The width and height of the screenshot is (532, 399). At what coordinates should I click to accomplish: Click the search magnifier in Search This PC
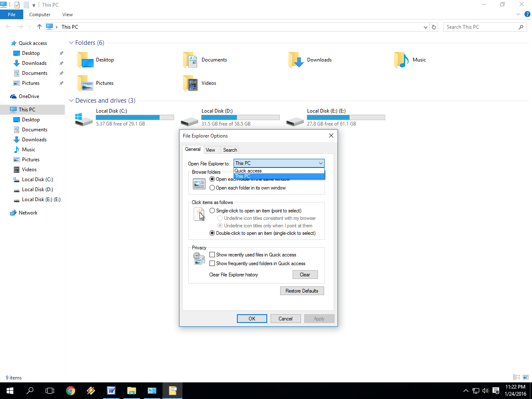(521, 27)
